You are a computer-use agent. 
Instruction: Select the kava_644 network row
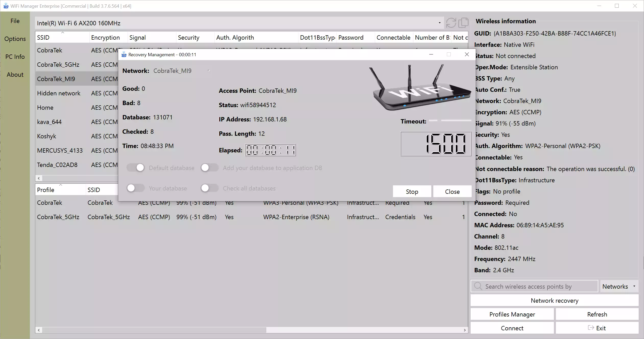[x=77, y=122]
